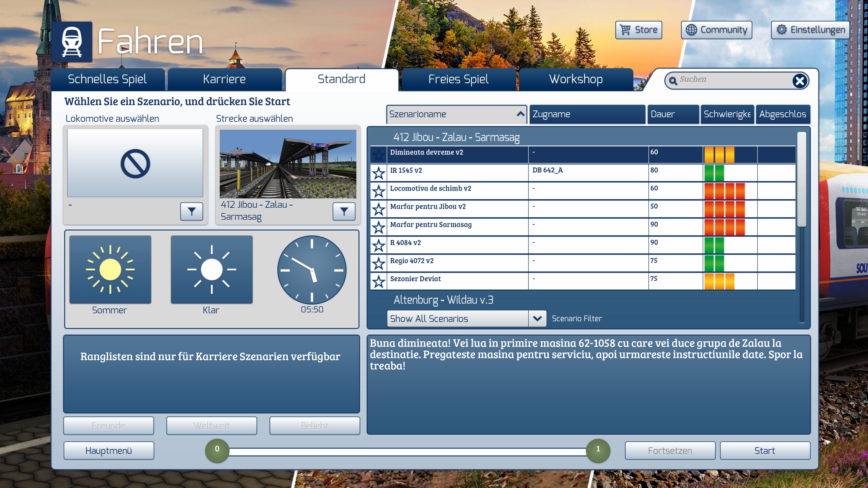Star the Marfar pentru Sarmasag scenario
Screen dimensions: 868x488
pos(378,227)
